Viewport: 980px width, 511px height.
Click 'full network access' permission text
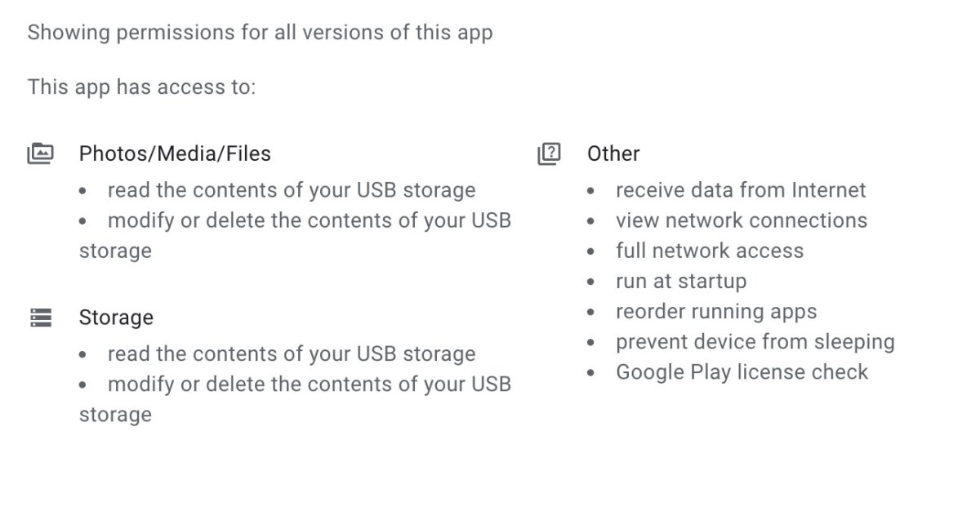coord(709,251)
